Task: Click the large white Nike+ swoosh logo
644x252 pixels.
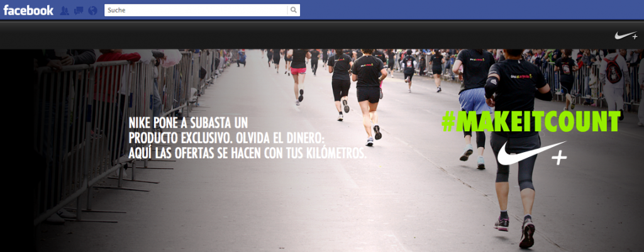Action: (532, 154)
